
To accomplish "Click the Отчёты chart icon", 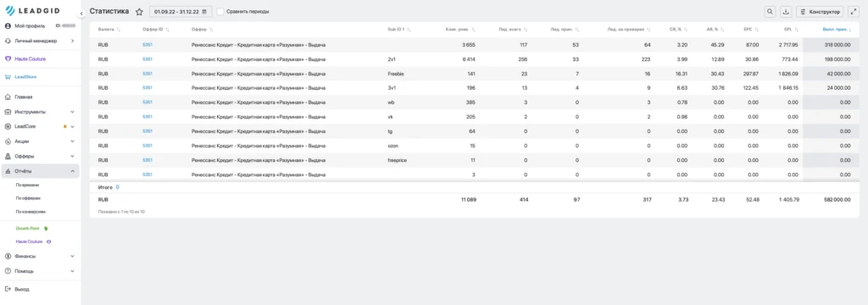I will click(x=8, y=171).
